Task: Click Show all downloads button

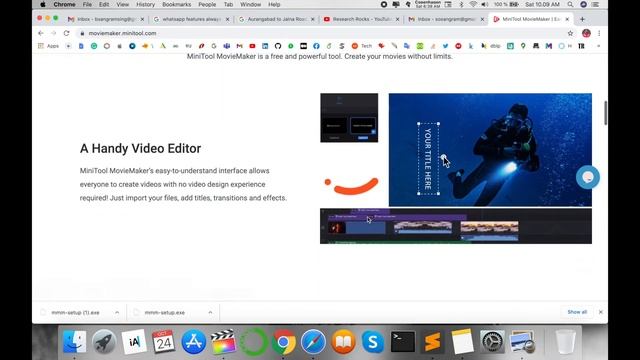Action: coord(577,312)
